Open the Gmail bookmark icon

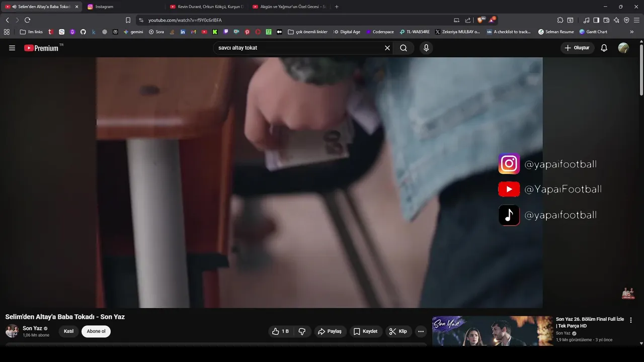(193, 32)
